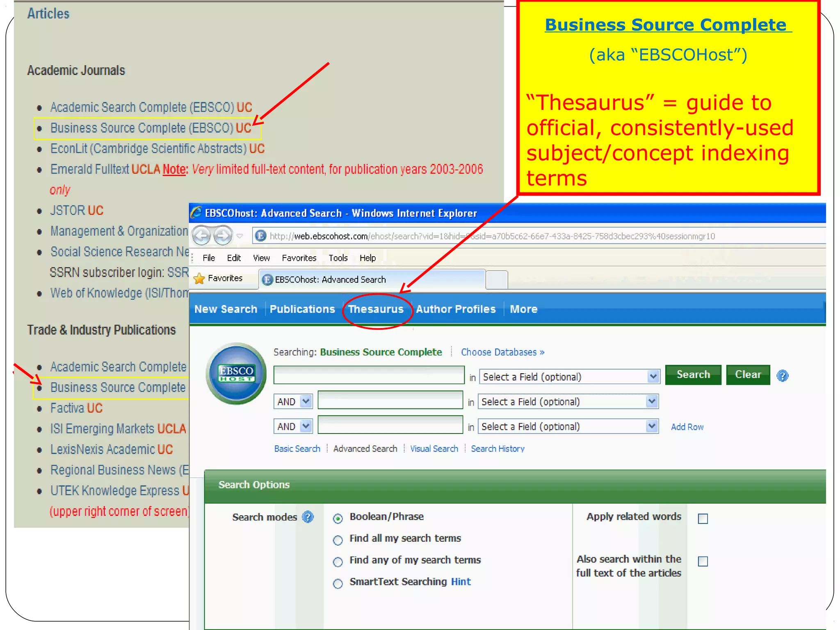This screenshot has height=630, width=840.
Task: Open ISI Emerging Markets link
Action: [x=103, y=429]
